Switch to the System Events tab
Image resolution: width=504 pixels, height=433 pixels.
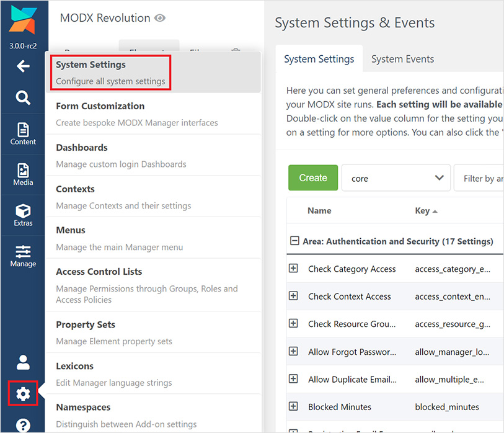point(402,59)
